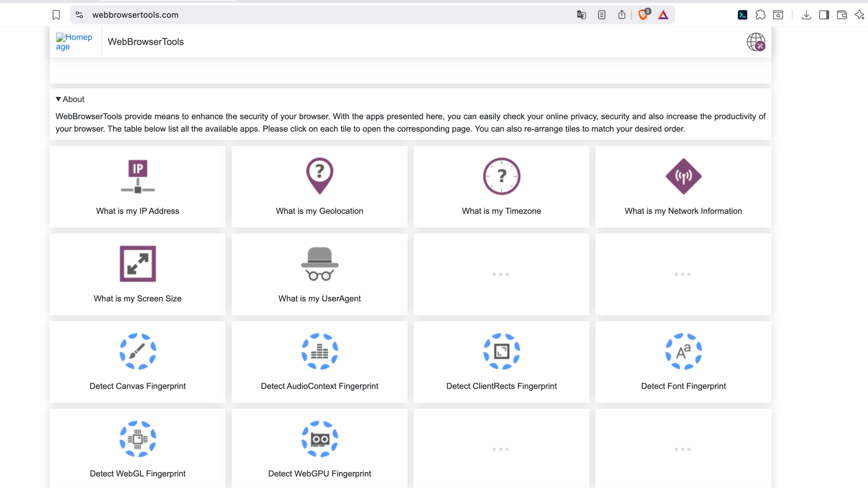Open the Leo AI sparkle icon
This screenshot has width=868, height=488.
click(x=860, y=15)
